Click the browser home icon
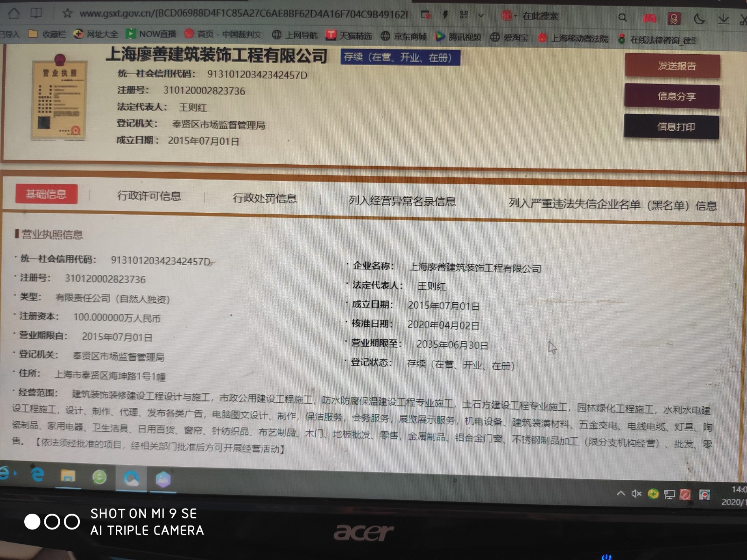747x560 pixels. (x=14, y=13)
